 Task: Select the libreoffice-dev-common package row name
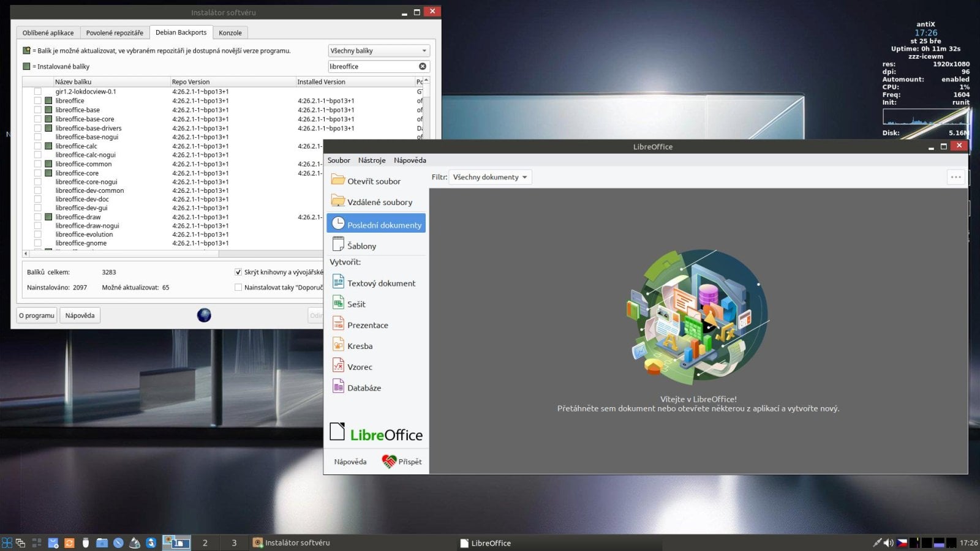[89, 190]
